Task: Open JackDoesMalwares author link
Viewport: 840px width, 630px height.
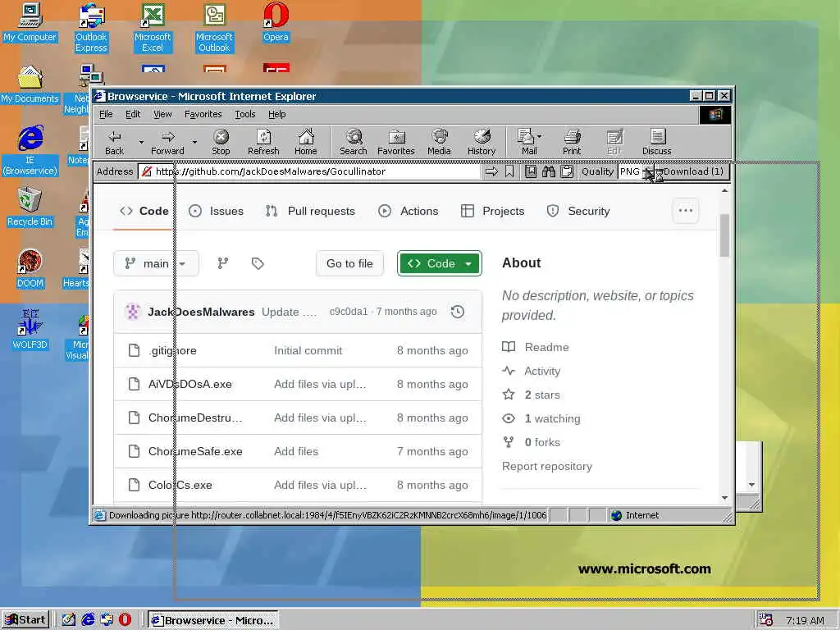Action: click(x=201, y=312)
